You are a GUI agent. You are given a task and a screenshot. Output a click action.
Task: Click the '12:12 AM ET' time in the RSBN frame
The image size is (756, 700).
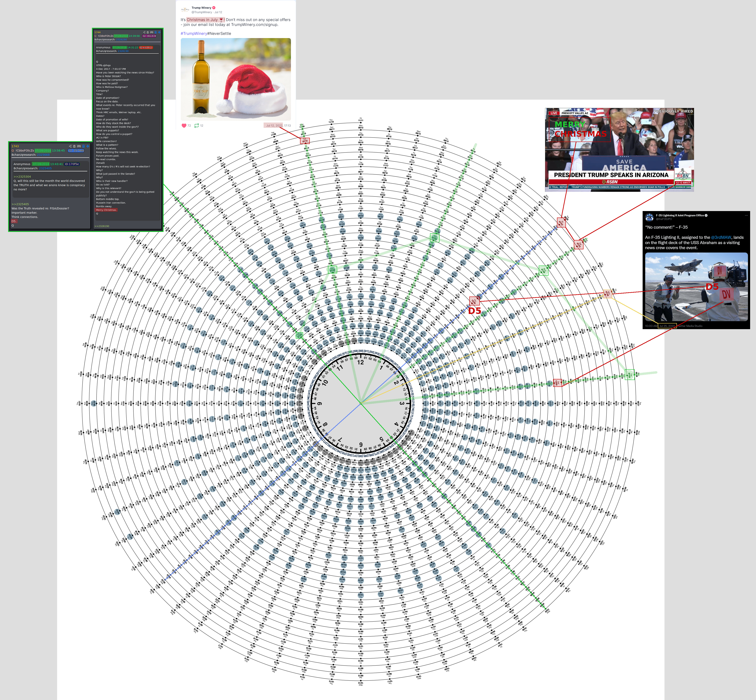[683, 182]
